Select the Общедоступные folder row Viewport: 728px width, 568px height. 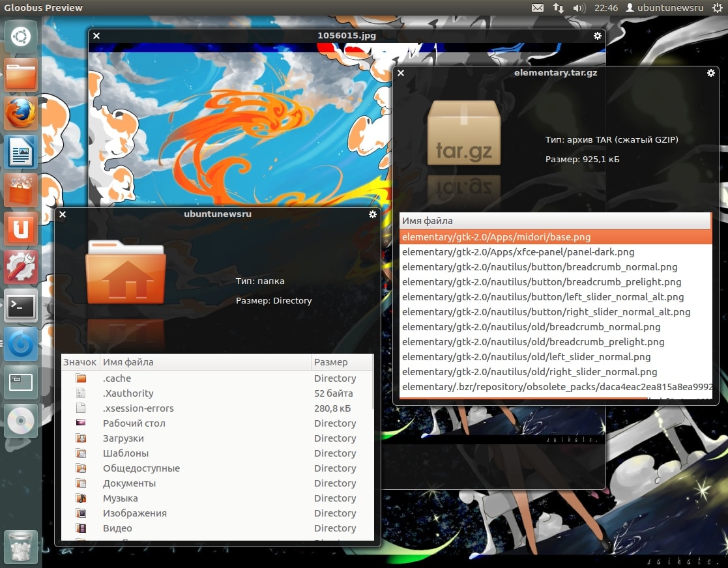217,468
